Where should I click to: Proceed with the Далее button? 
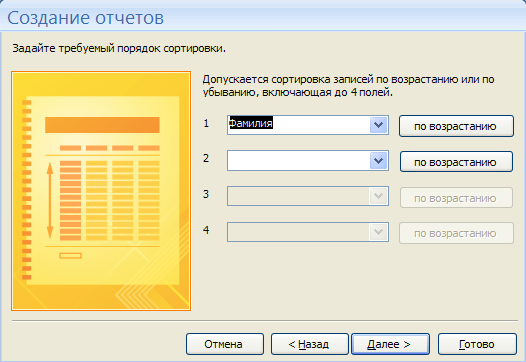click(390, 344)
